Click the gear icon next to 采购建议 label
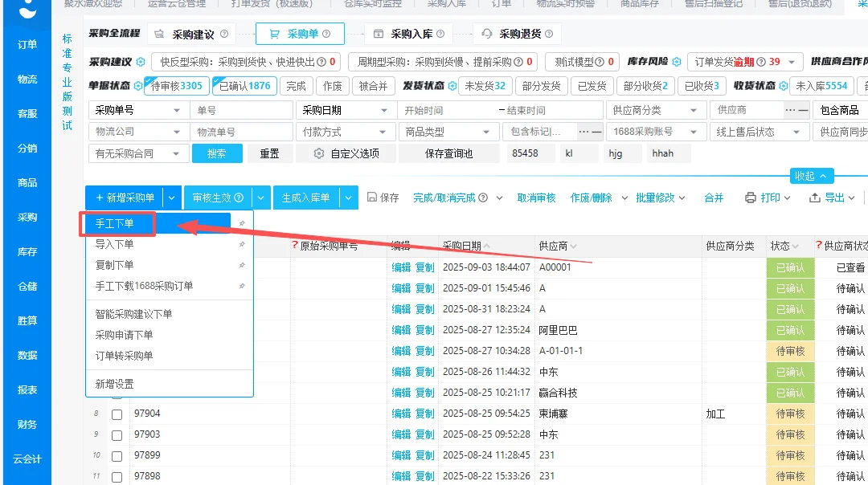The width and height of the screenshot is (868, 485). (x=141, y=61)
